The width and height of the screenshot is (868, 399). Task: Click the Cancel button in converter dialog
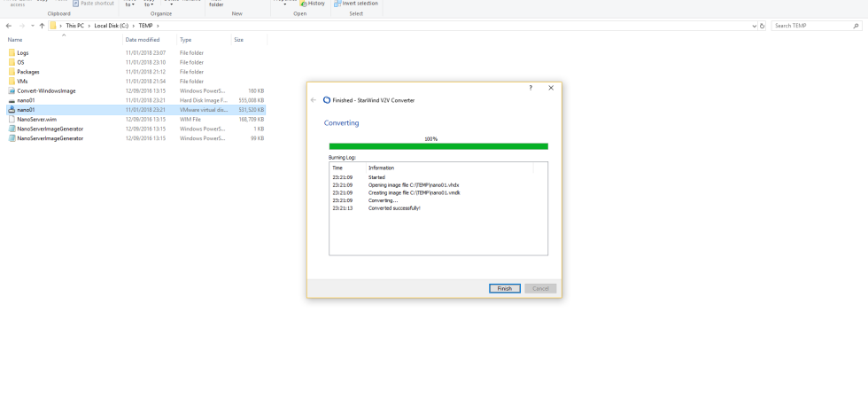point(540,288)
